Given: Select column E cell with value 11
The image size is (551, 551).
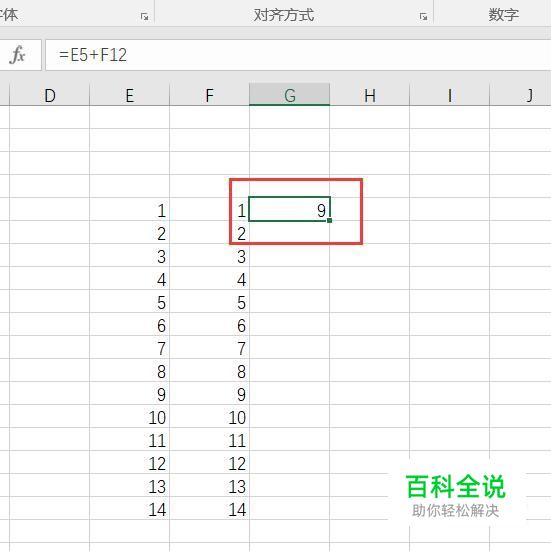Looking at the screenshot, I should [x=130, y=439].
